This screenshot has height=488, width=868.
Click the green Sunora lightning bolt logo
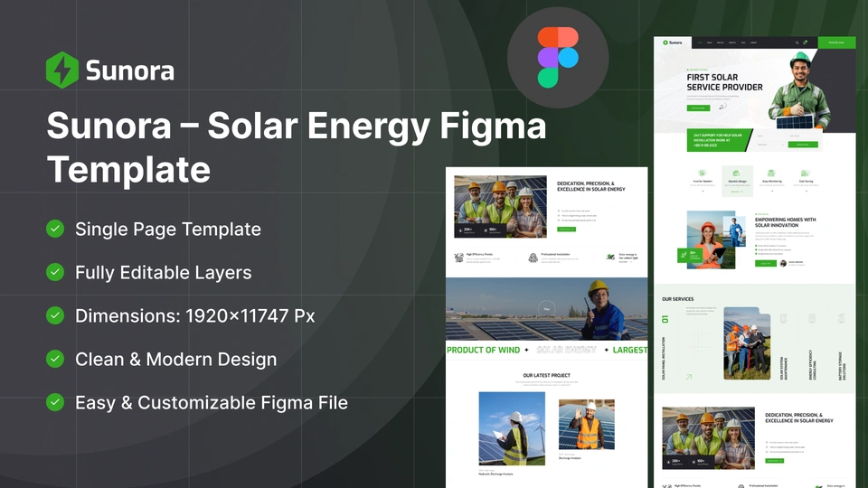pyautogui.click(x=62, y=70)
